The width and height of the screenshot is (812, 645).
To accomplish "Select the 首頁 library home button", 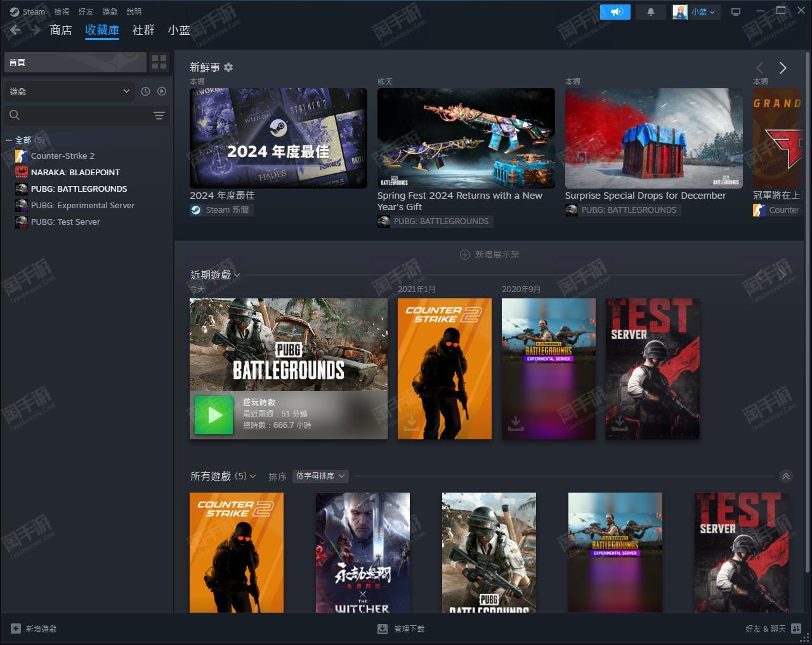I will pos(75,62).
